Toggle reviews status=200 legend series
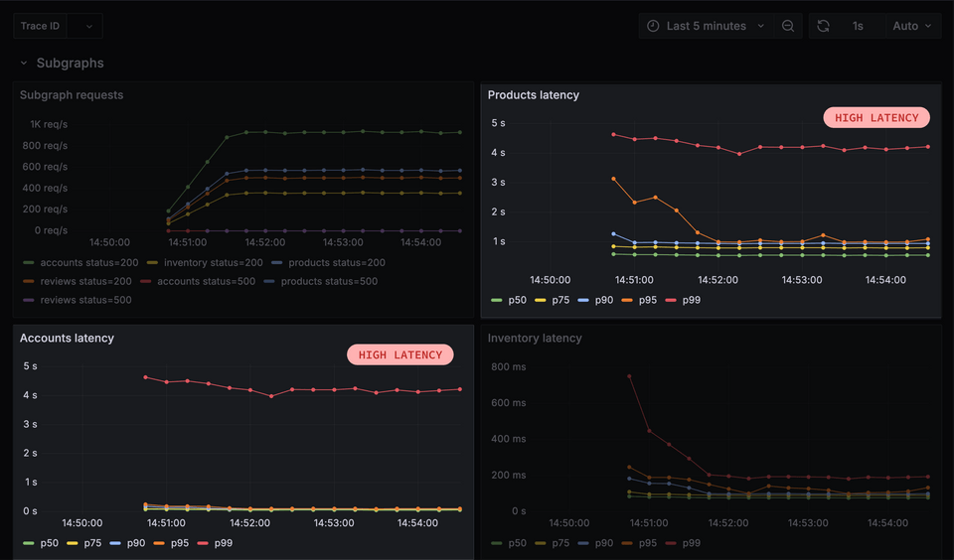This screenshot has height=560, width=954. click(x=85, y=282)
